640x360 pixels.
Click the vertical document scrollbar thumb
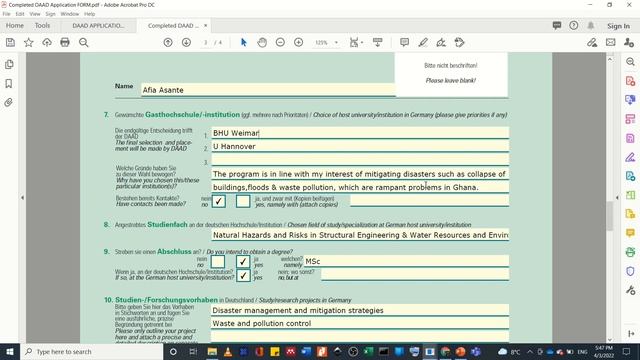pyautogui.click(x=610, y=216)
